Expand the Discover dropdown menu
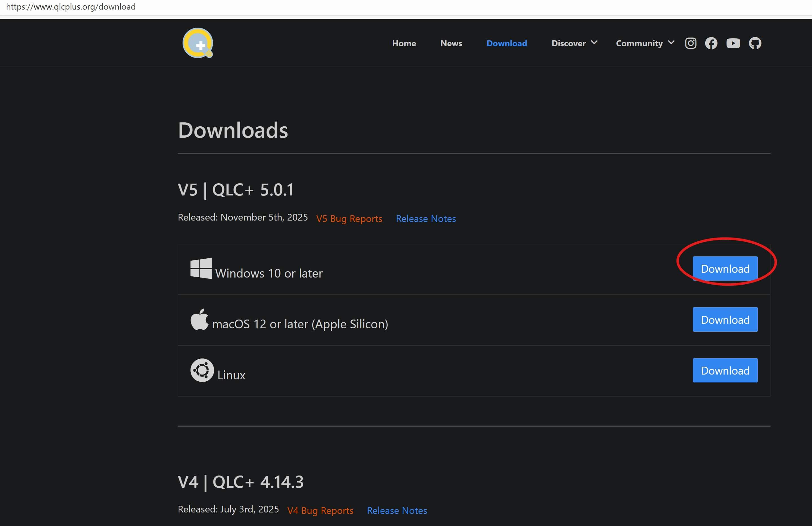This screenshot has width=812, height=526. [574, 43]
